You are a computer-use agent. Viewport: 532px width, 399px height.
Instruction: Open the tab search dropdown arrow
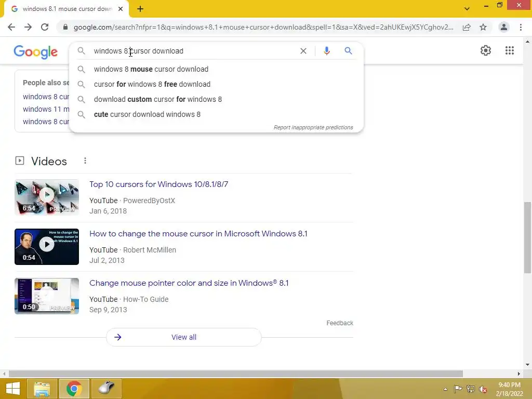pyautogui.click(x=467, y=9)
